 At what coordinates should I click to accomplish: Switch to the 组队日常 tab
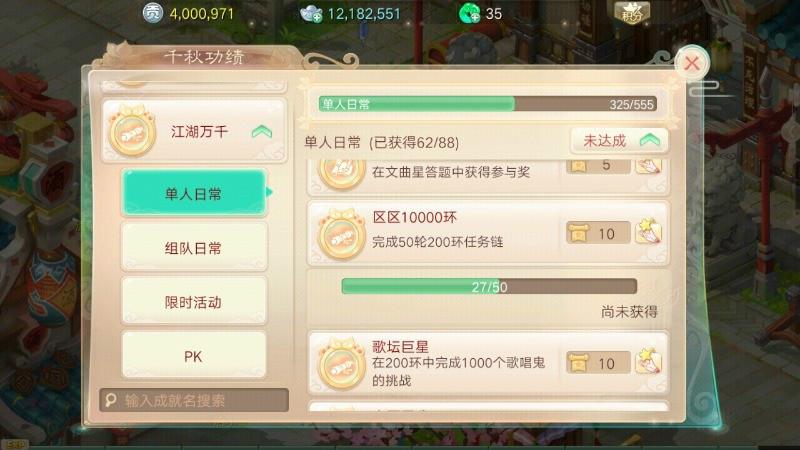pyautogui.click(x=194, y=248)
